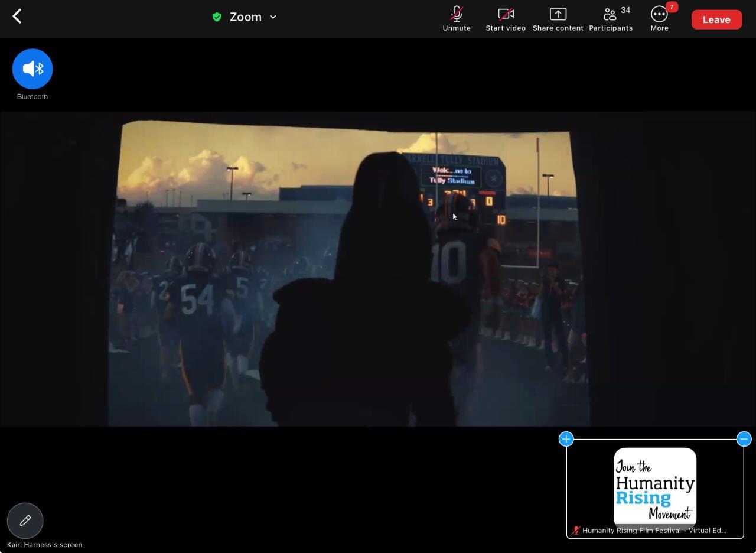
Task: Click the Kairi Harness's screen label
Action: coord(45,545)
